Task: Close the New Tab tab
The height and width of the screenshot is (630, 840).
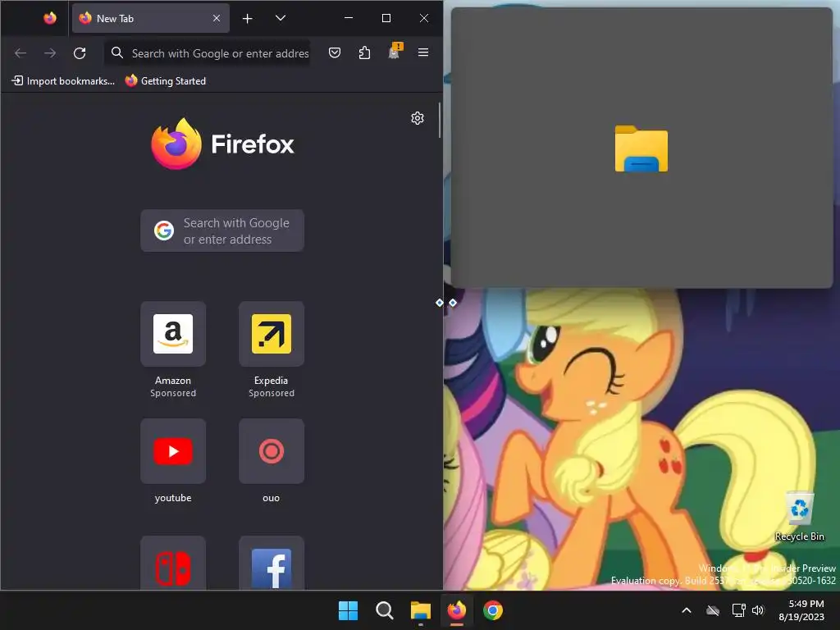Action: coord(217,18)
